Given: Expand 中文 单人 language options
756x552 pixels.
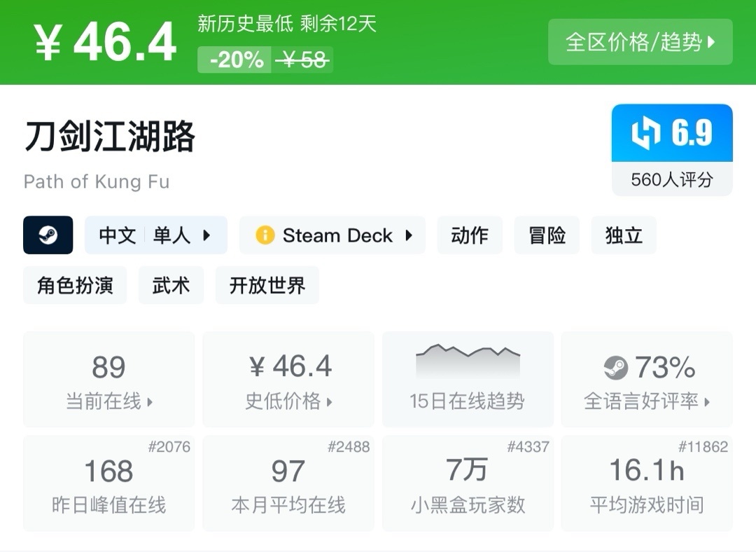Looking at the screenshot, I should click(155, 235).
